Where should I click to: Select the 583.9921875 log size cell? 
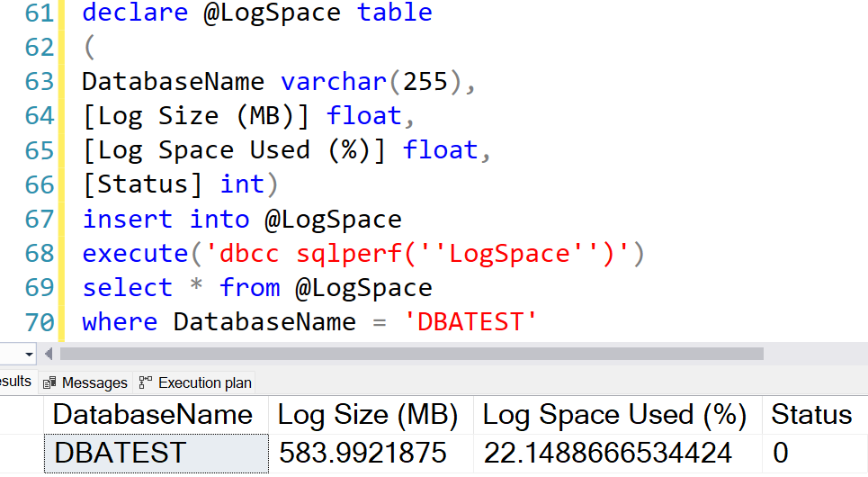371,454
